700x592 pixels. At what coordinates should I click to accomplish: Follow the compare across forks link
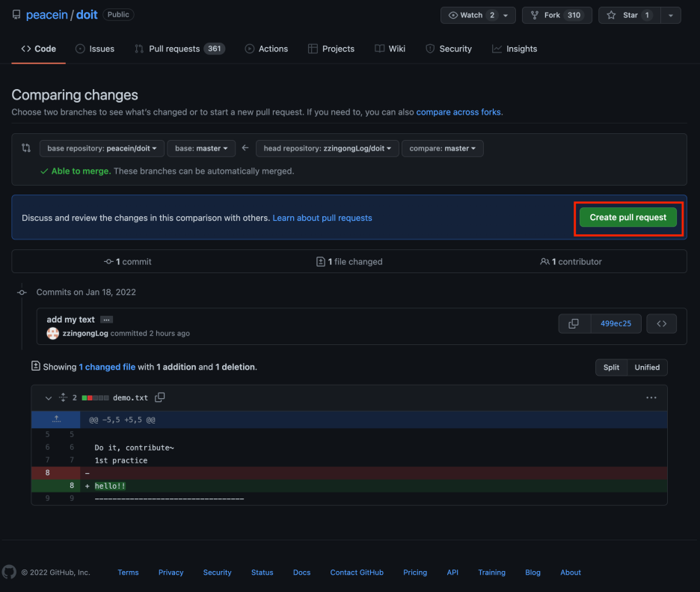coord(458,112)
